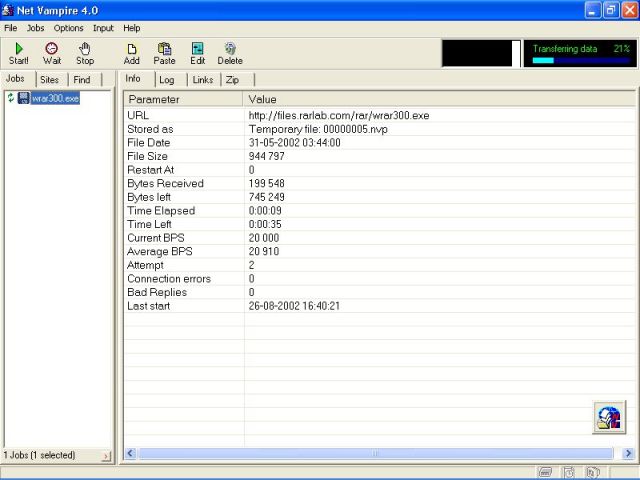Click the File Date value 31-05-2002 03:44:00
The image size is (640, 480).
pos(294,142)
